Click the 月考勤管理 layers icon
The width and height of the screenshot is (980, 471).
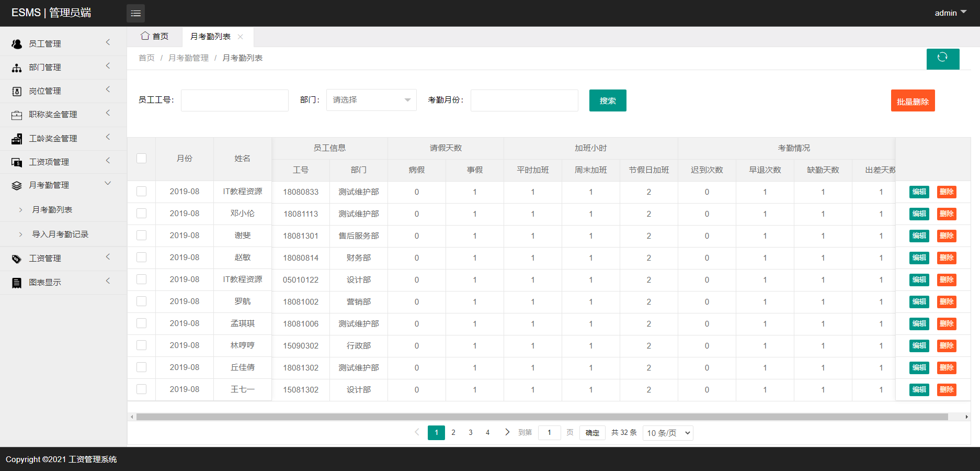pos(17,185)
